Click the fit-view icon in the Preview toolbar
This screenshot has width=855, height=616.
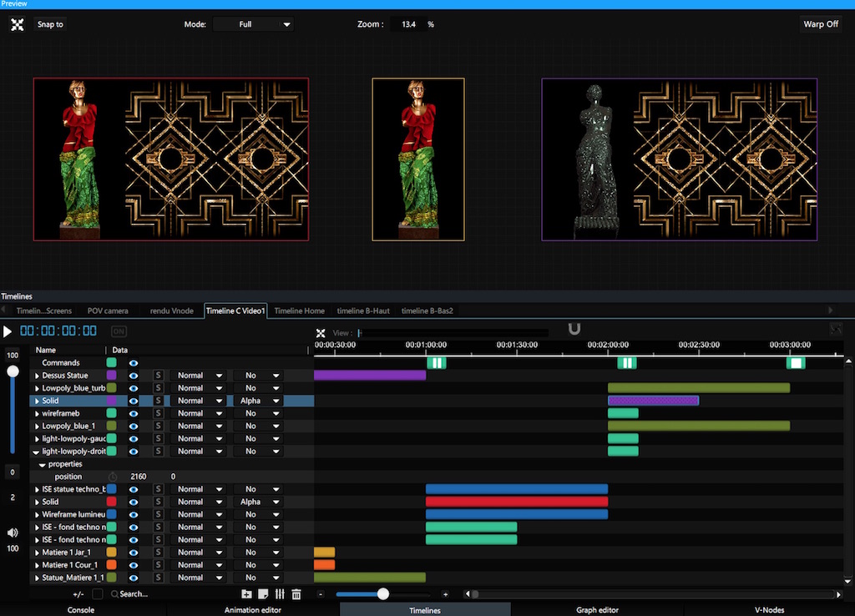click(17, 24)
